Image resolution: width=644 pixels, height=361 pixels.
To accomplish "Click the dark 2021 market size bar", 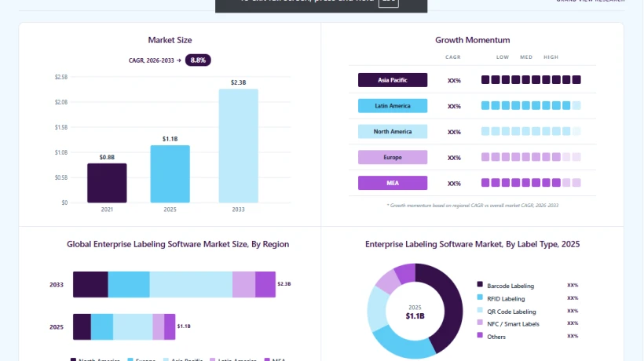I will tap(107, 183).
